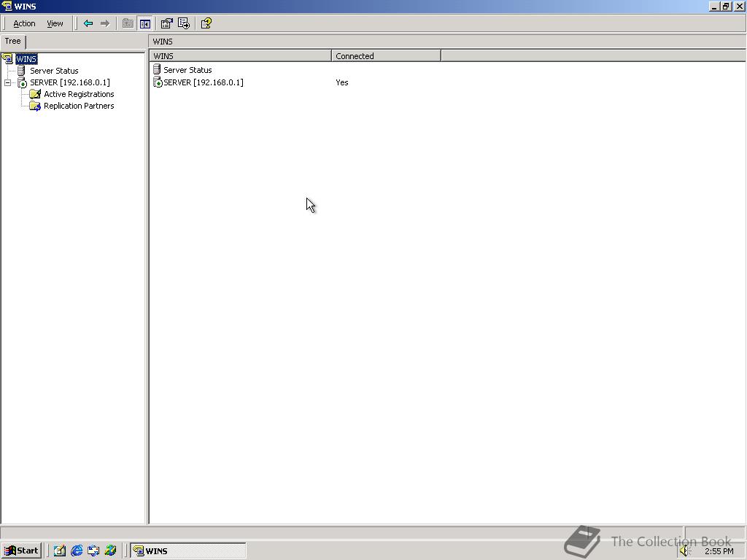
Task: Click the Properties toolbar icon
Action: tap(167, 23)
